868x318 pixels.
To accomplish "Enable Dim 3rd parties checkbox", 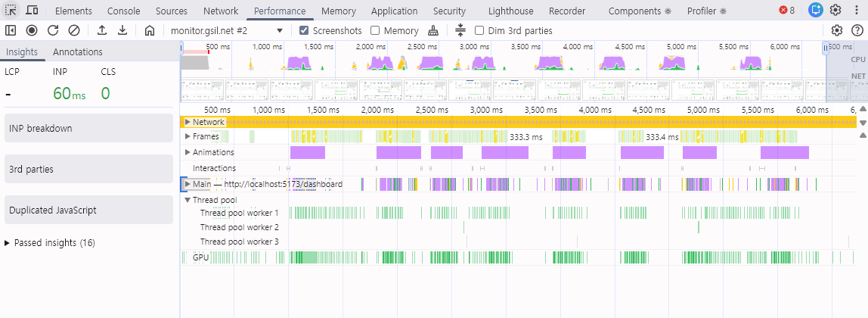I will click(x=479, y=30).
